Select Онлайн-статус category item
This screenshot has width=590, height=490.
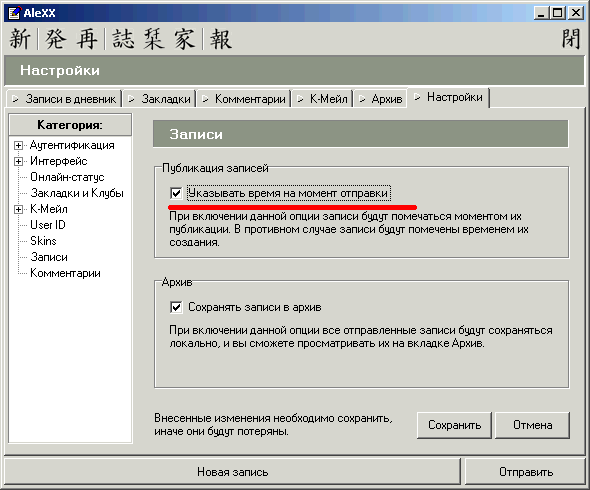pyautogui.click(x=67, y=177)
